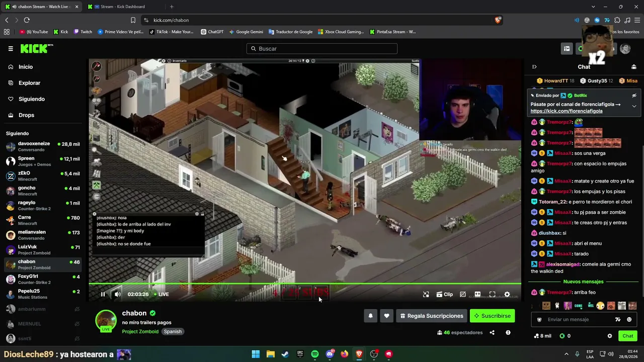644x362 pixels.
Task: Expand the pinned message chevron
Action: tap(634, 106)
